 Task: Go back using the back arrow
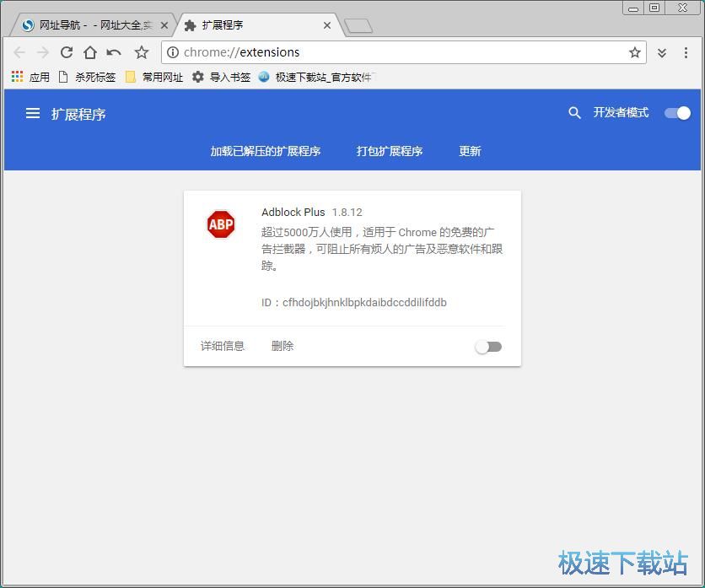19,52
